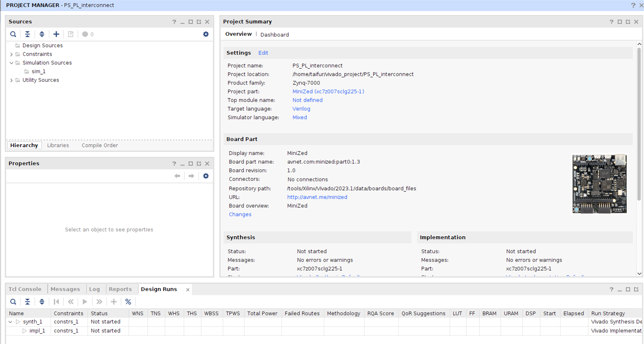Image resolution: width=644 pixels, height=344 pixels.
Task: Sort by the Failed Routes column header
Action: pos(302,313)
